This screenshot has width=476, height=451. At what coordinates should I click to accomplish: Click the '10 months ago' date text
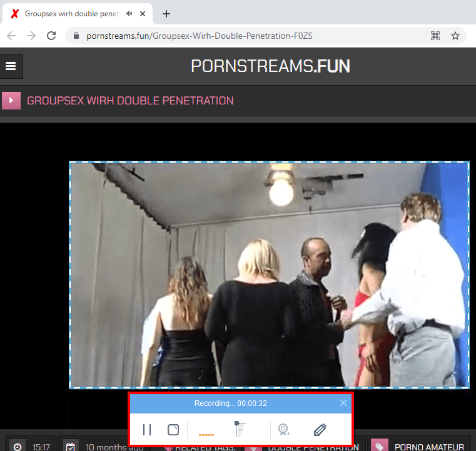click(x=114, y=447)
